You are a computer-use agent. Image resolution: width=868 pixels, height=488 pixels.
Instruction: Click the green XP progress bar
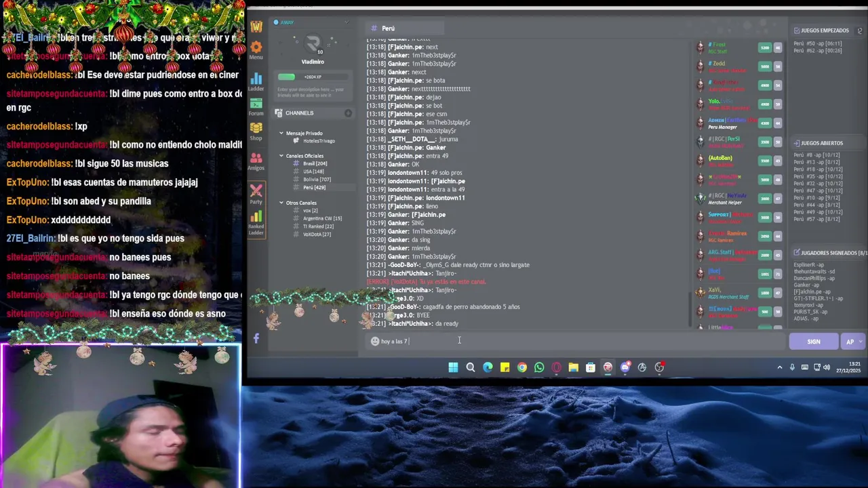coord(286,77)
